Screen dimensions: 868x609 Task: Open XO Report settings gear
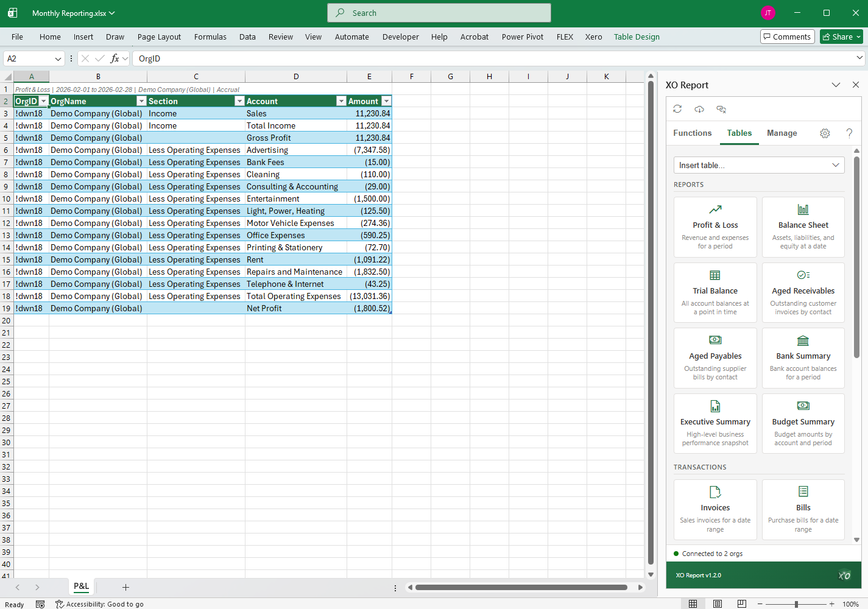click(825, 133)
